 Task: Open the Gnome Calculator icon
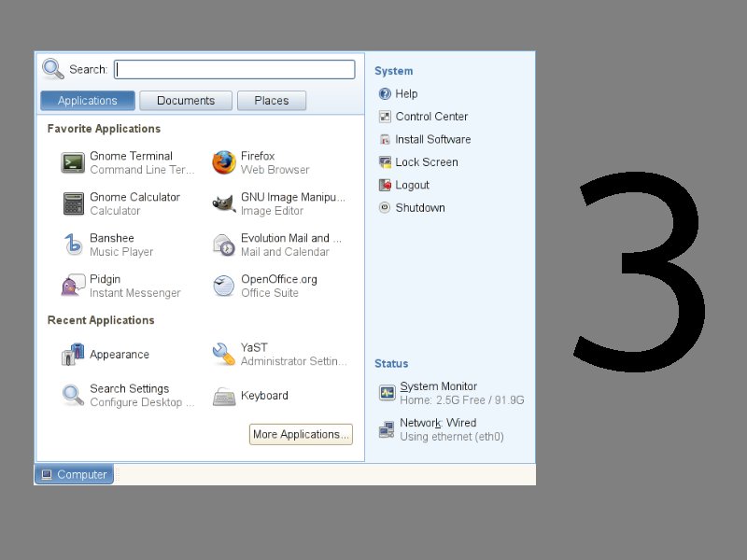click(x=74, y=203)
